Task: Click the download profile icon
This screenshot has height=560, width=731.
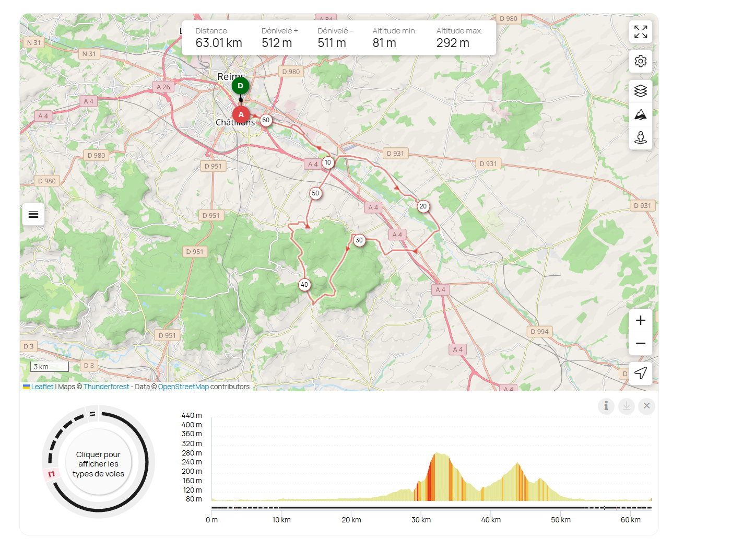Action: (627, 406)
